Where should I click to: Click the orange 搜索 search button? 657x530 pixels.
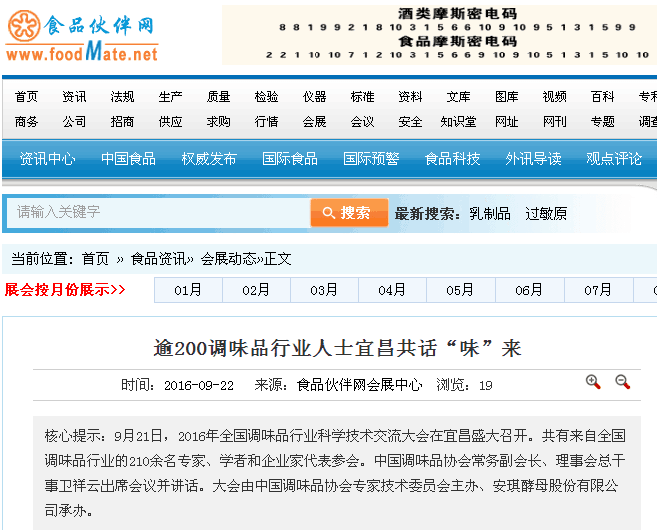pos(349,213)
